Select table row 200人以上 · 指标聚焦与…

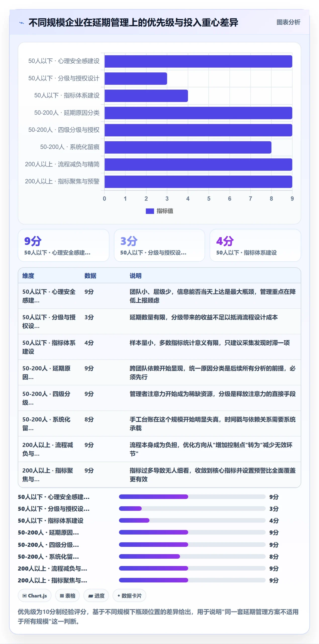coord(159,475)
